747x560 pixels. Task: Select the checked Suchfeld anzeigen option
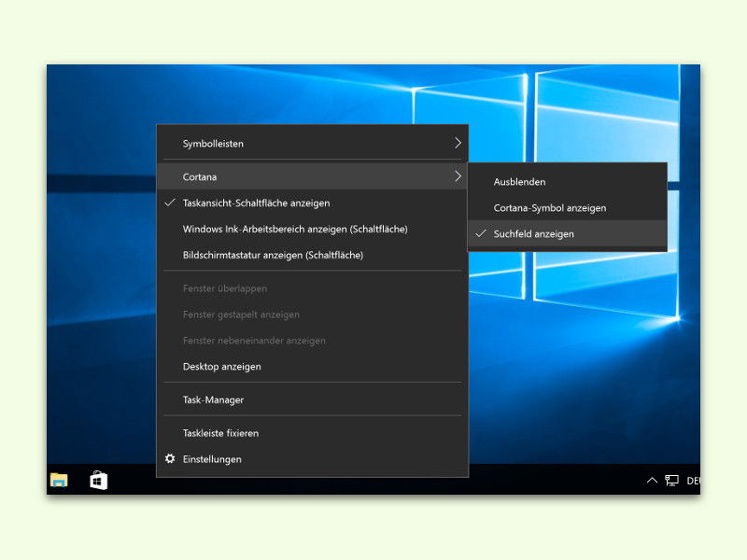tap(568, 234)
